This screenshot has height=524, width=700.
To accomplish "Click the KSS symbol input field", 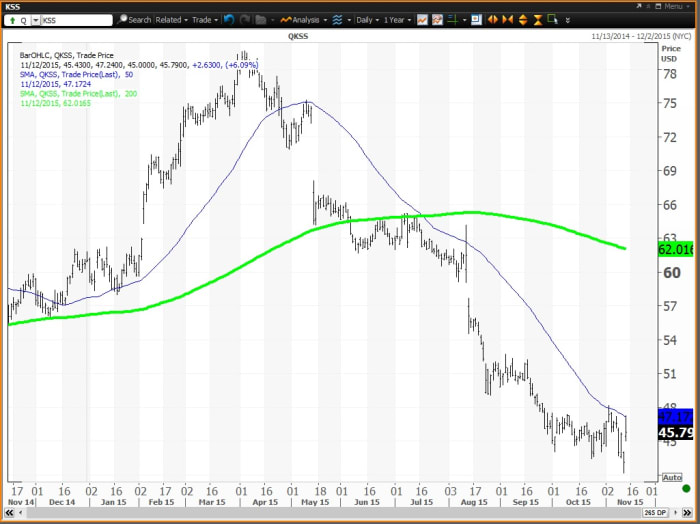I will [x=75, y=19].
